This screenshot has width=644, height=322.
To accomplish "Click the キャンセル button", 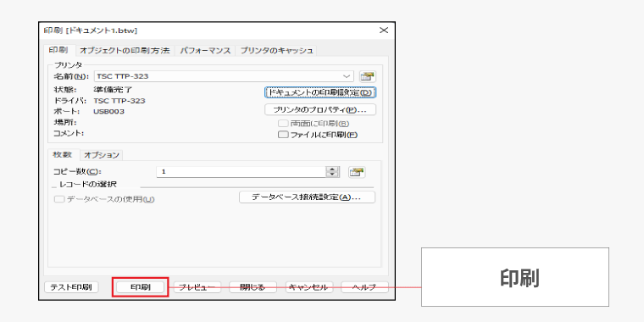I will point(308,287).
